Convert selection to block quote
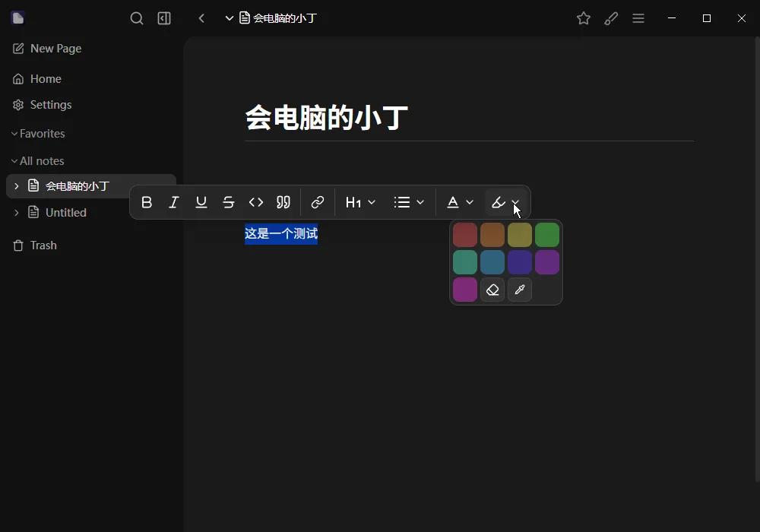Viewport: 760px width, 532px height. click(x=283, y=202)
